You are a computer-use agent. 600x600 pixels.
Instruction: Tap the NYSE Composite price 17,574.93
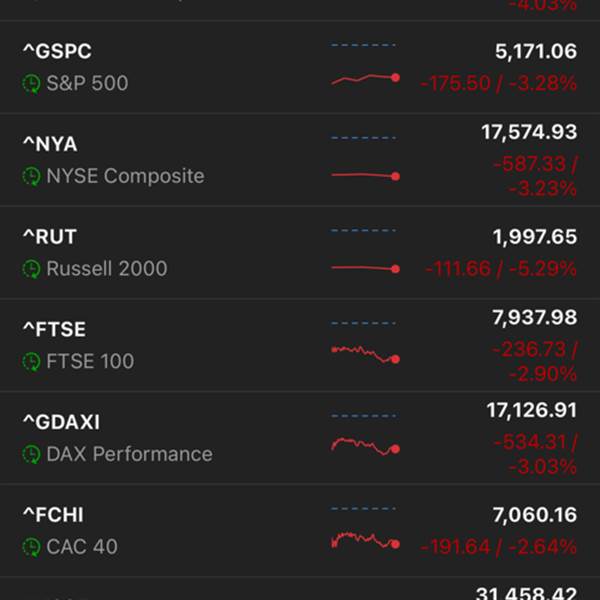[529, 132]
